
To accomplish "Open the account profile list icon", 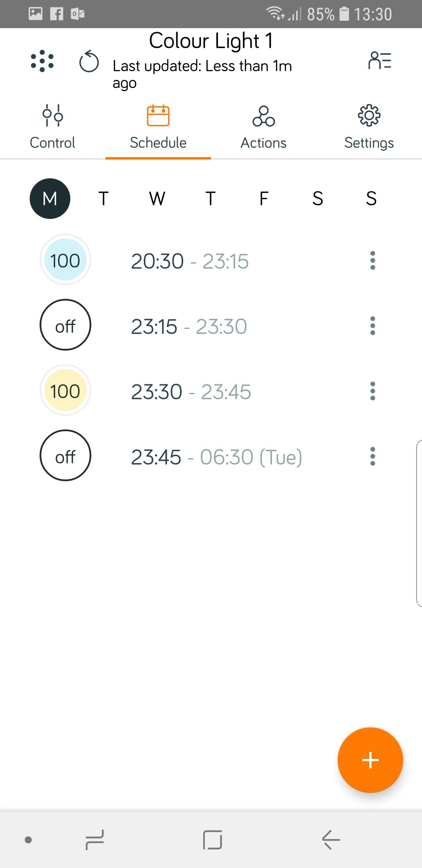I will [x=380, y=61].
